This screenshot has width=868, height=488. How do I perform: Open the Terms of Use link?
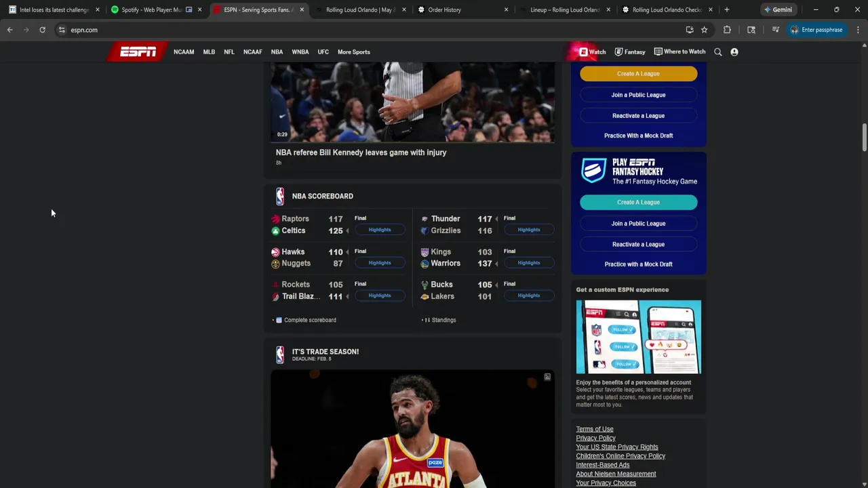point(595,429)
